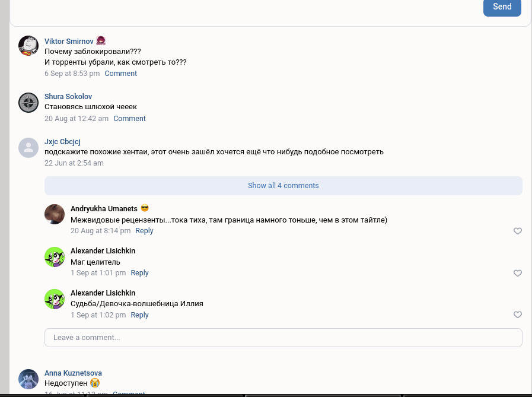This screenshot has width=532, height=397.
Task: Click Shura Sokolov's compass avatar
Action: click(x=28, y=103)
